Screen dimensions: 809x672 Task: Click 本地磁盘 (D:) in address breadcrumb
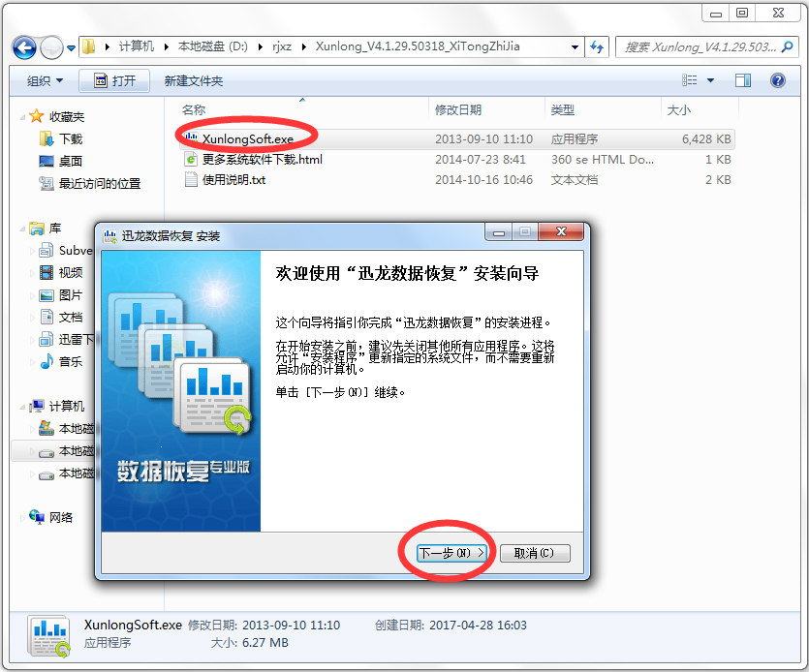click(x=212, y=46)
